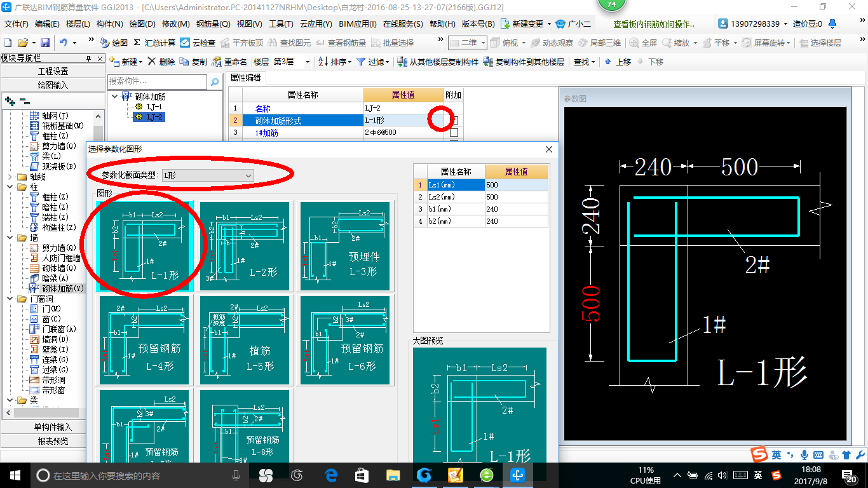Click Windows Start button on taskbar
Viewport: 868px width, 488px height.
[15, 475]
